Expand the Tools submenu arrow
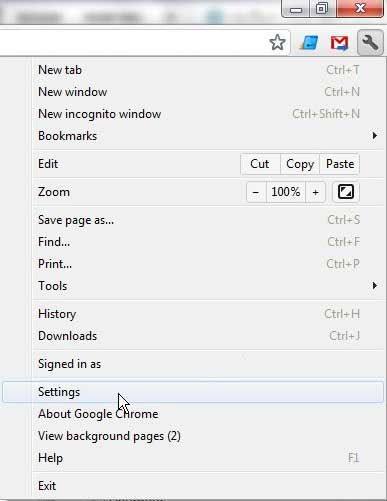 (375, 286)
